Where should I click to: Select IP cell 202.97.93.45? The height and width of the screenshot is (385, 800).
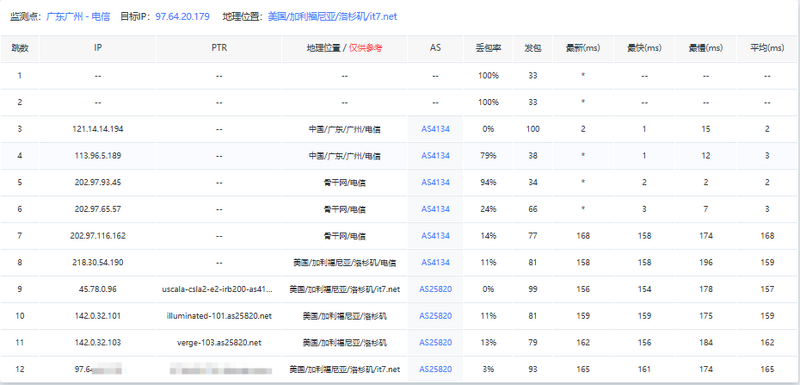click(98, 182)
